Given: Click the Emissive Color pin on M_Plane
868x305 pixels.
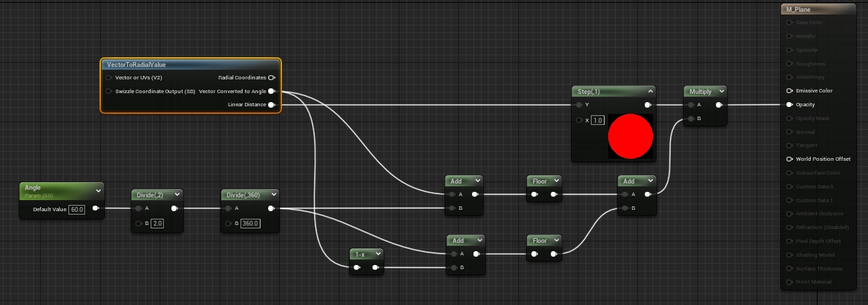Looking at the screenshot, I should (789, 91).
